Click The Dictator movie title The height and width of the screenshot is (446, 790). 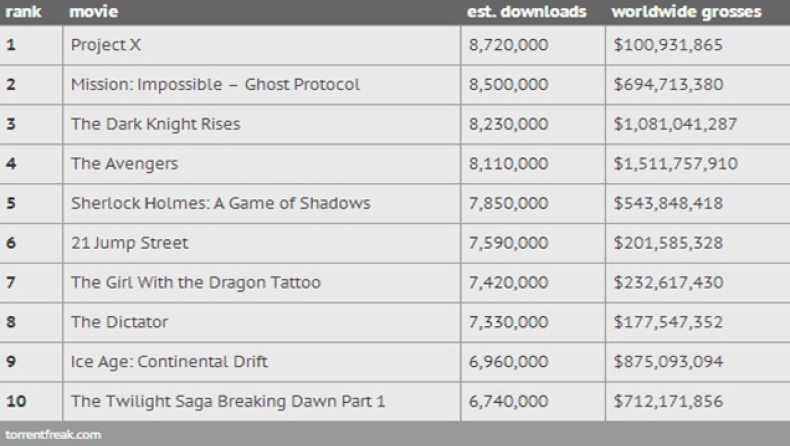(119, 322)
